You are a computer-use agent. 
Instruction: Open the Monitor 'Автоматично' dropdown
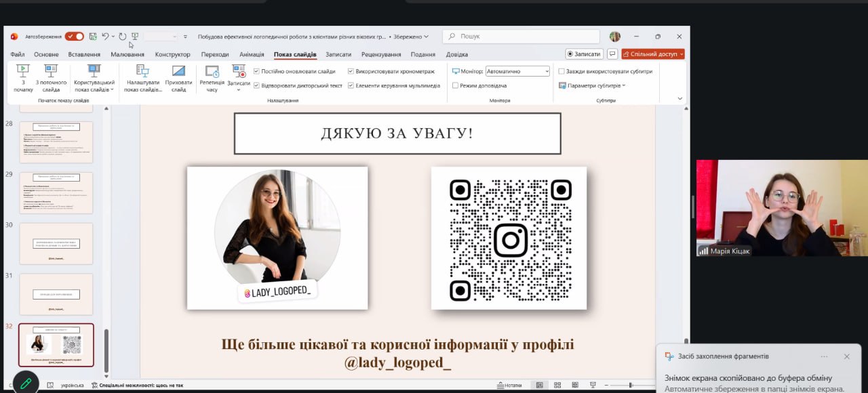(x=518, y=71)
